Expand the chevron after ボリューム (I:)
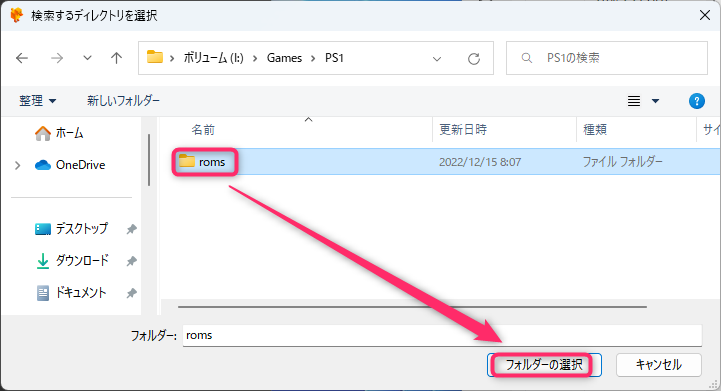Image resolution: width=721 pixels, height=391 pixels. coord(255,58)
